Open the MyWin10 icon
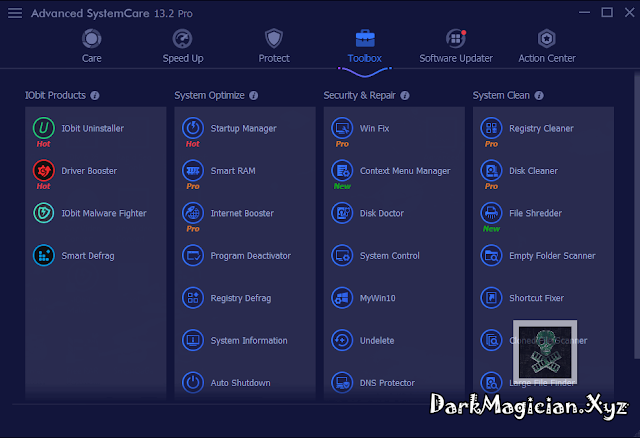 (x=342, y=298)
